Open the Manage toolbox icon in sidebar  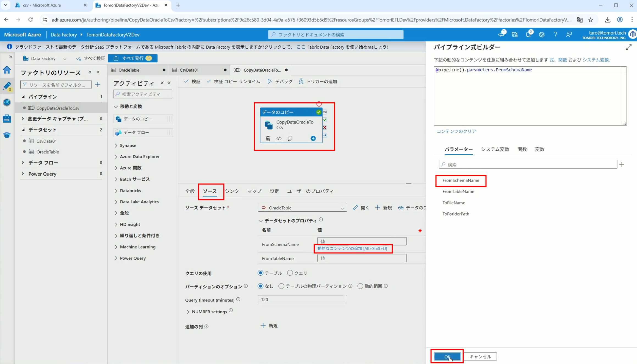click(7, 119)
